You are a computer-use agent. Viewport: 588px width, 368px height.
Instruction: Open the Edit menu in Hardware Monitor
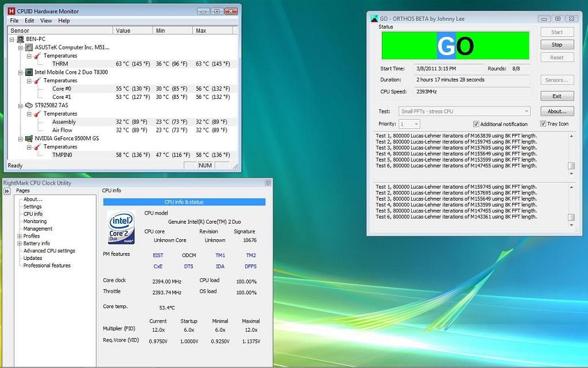pyautogui.click(x=29, y=21)
